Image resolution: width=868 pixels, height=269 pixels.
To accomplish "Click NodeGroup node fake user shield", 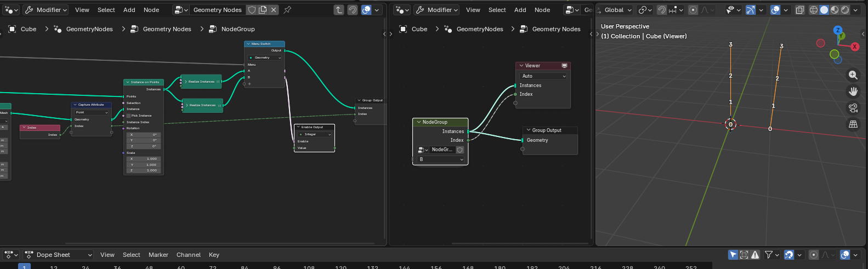I will [460, 150].
